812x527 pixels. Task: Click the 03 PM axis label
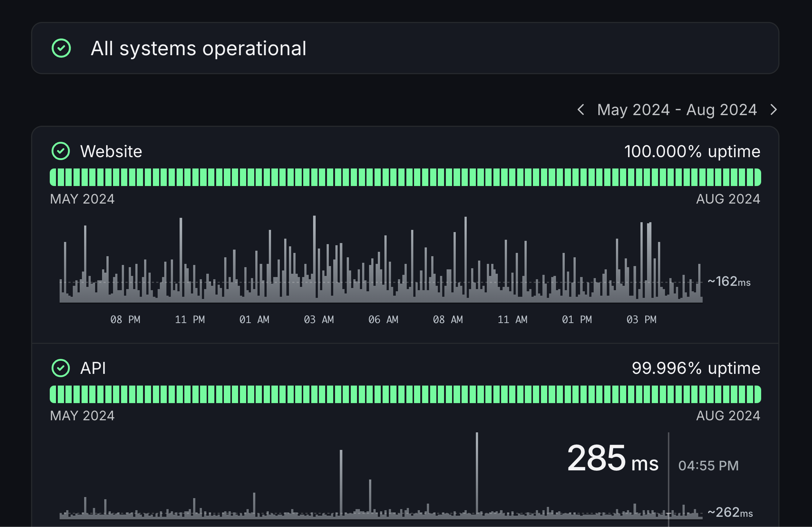[642, 319]
